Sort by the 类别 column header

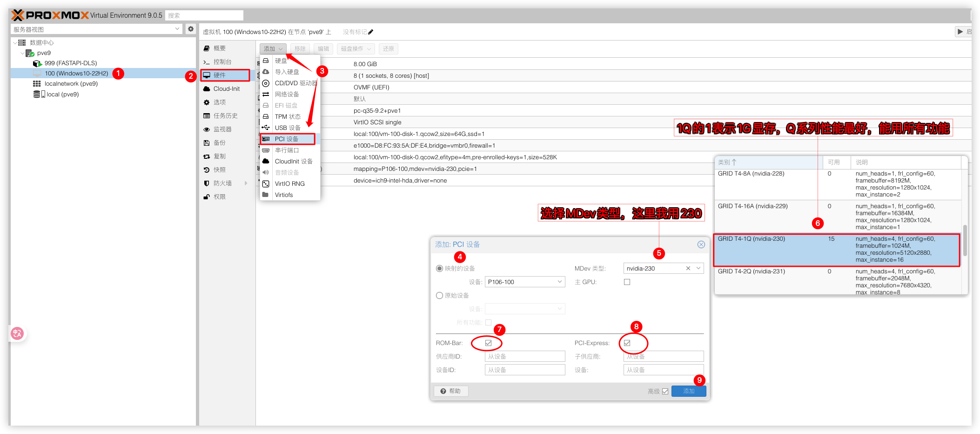768,162
